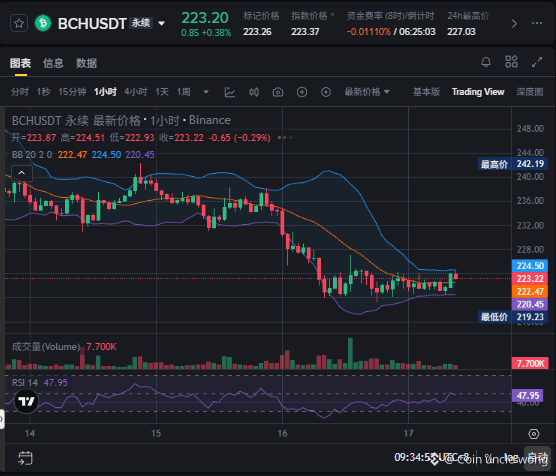Switch to the 信息 tab
The width and height of the screenshot is (556, 476).
click(x=53, y=63)
